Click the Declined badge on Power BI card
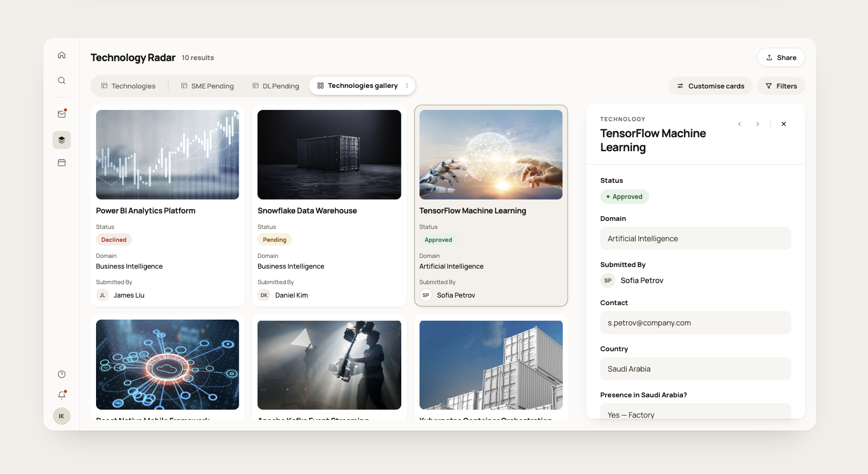This screenshot has width=868, height=474. [114, 240]
